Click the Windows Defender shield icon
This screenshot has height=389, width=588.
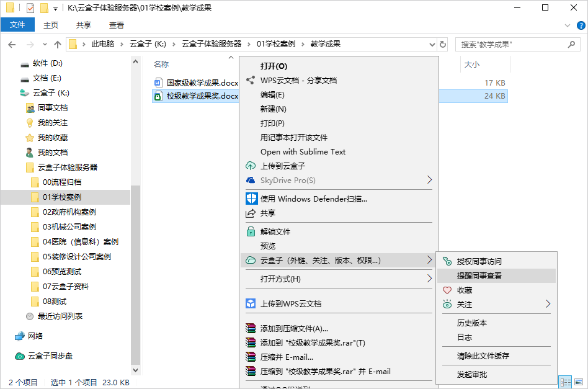point(251,199)
